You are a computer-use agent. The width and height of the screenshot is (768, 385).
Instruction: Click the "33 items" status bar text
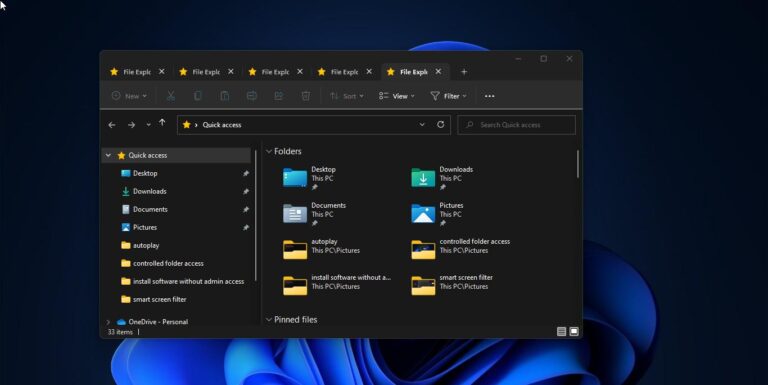[x=120, y=332]
